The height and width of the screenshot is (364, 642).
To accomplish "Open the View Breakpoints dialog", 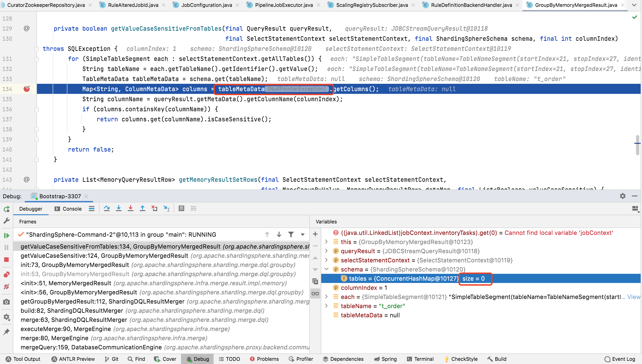I will [x=6, y=274].
